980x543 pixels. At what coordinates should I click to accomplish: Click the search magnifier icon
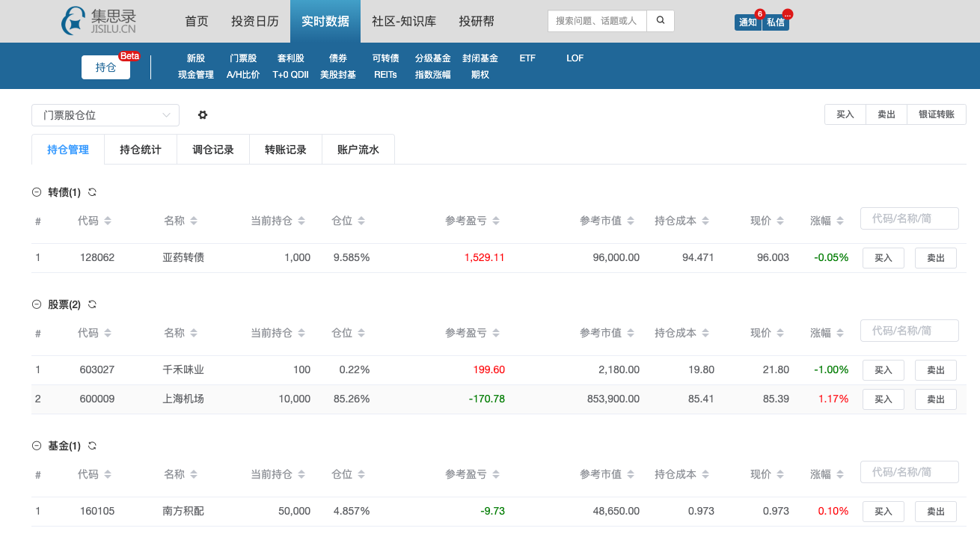coord(660,21)
